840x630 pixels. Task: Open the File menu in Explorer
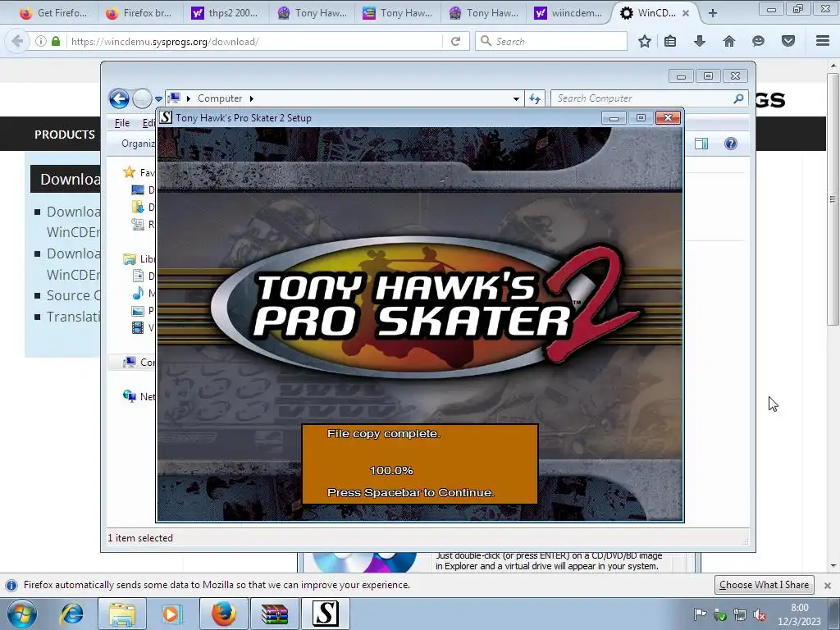pyautogui.click(x=122, y=123)
